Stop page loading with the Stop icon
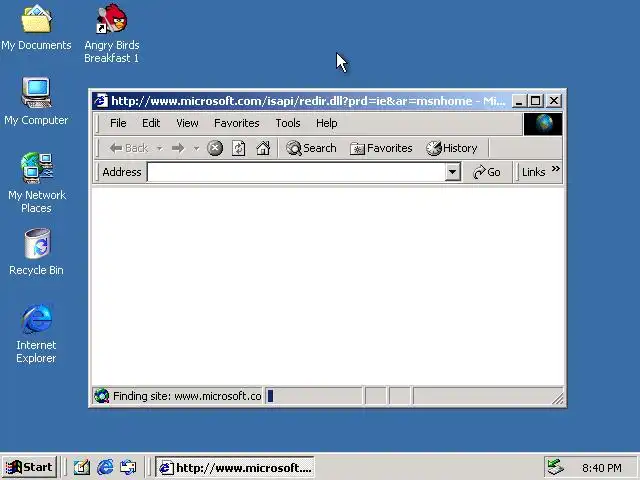This screenshot has height=480, width=640. tap(215, 148)
